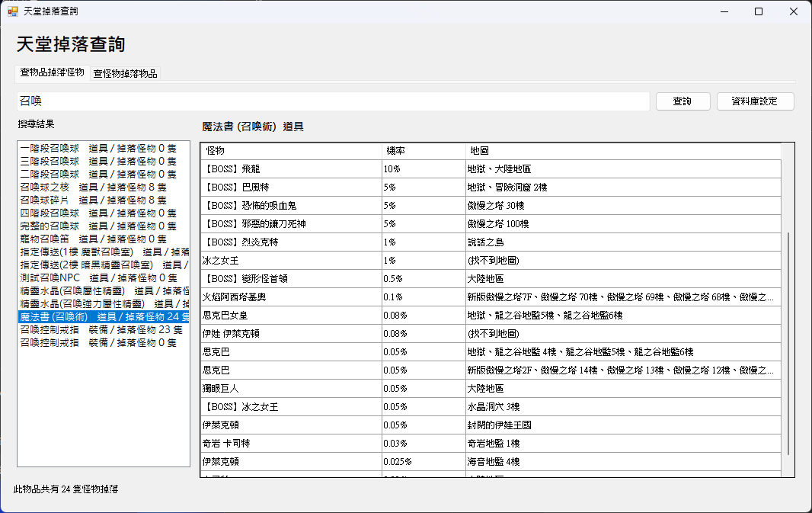Click 伊萊克頓 in the 0.025% row
The width and height of the screenshot is (812, 513).
pyautogui.click(x=292, y=462)
